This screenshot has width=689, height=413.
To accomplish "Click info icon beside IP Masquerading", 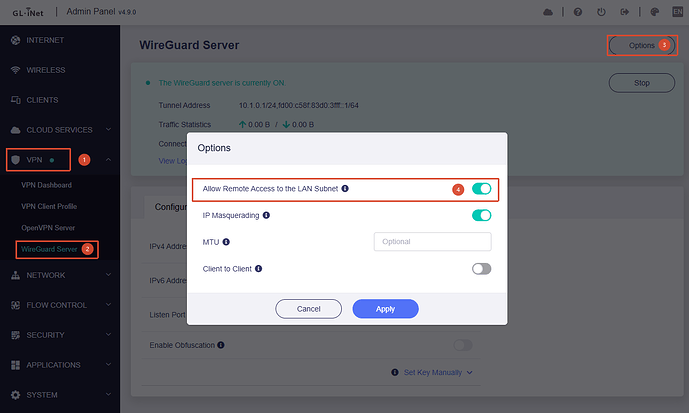I will tap(266, 215).
